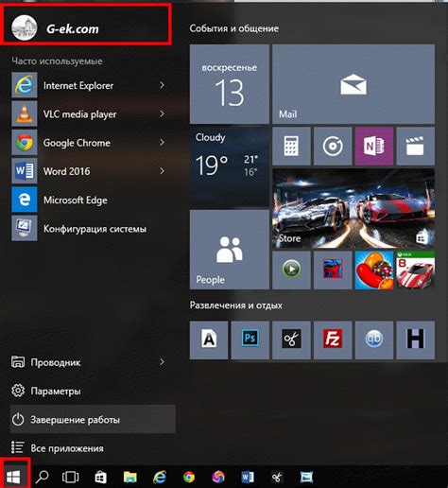
Task: Launch the Photoshop tile
Action: [x=250, y=340]
